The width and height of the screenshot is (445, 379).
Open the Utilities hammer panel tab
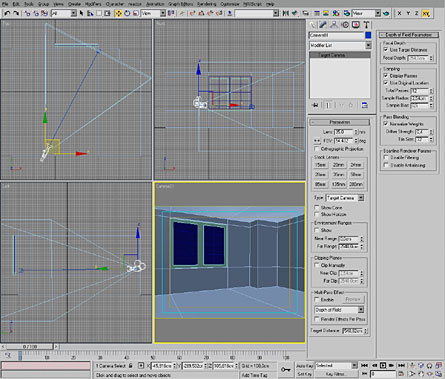click(366, 25)
